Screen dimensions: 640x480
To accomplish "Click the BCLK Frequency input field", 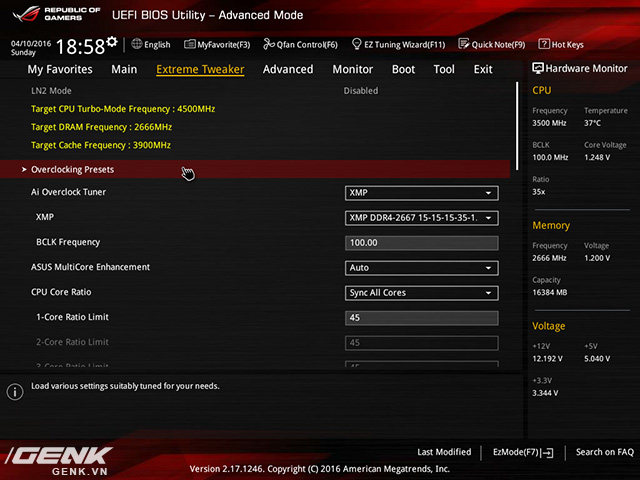I will coord(421,243).
